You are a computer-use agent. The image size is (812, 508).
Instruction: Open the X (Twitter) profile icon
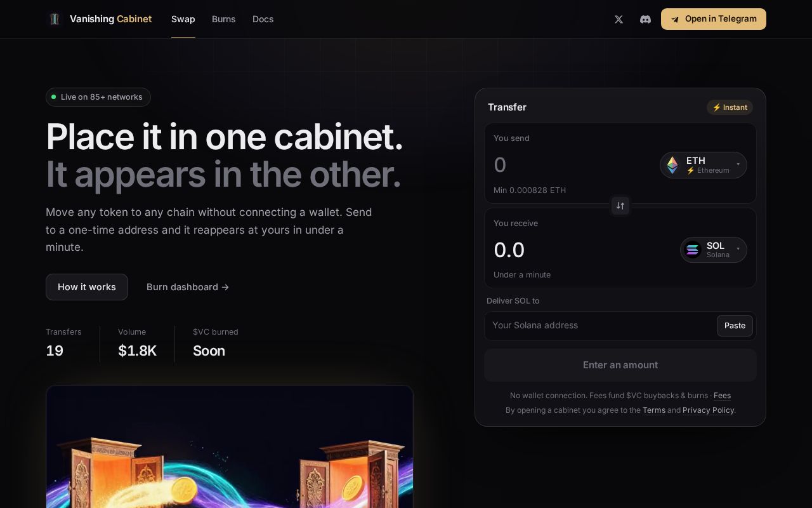coord(619,19)
